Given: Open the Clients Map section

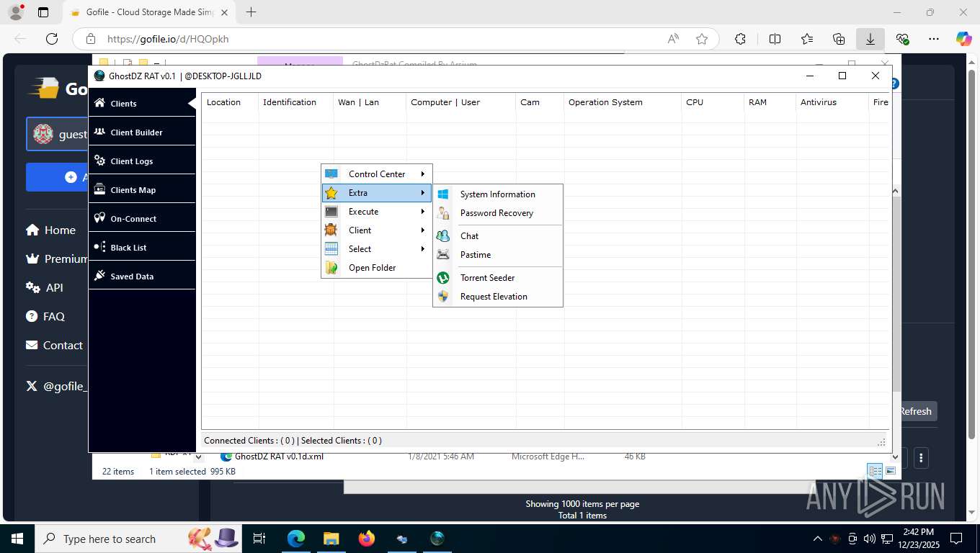Looking at the screenshot, I should [142, 189].
